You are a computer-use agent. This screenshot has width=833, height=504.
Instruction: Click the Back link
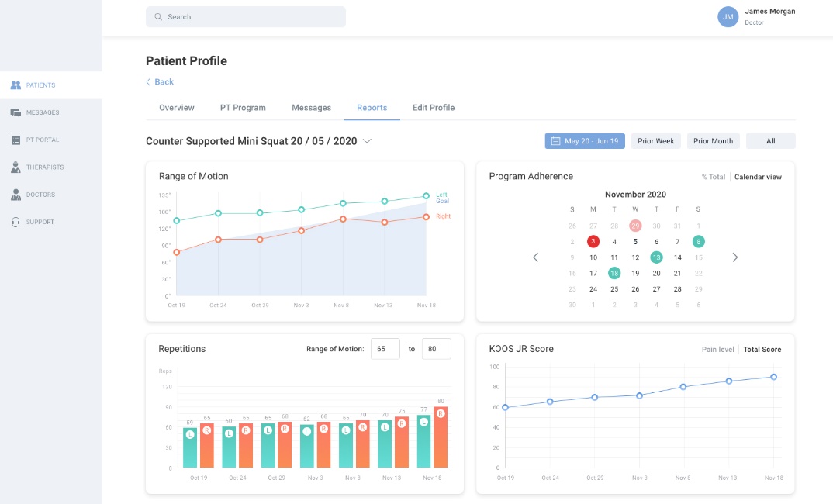pos(160,82)
